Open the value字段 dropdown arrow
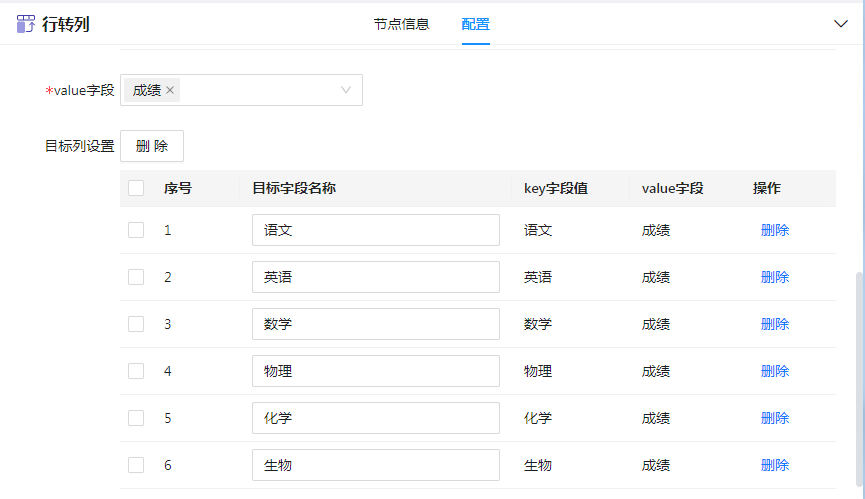Screen dimensions: 865x499 point(346,90)
